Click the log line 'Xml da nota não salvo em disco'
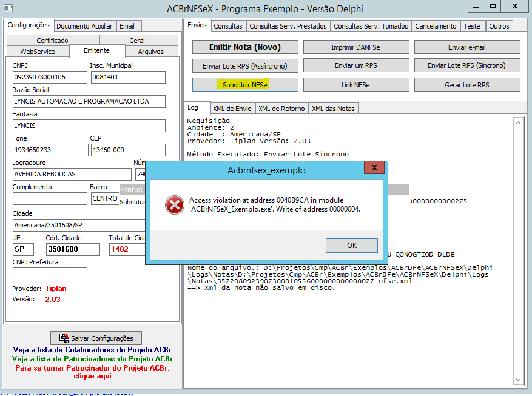Image resolution: width=532 pixels, height=396 pixels. (x=261, y=288)
